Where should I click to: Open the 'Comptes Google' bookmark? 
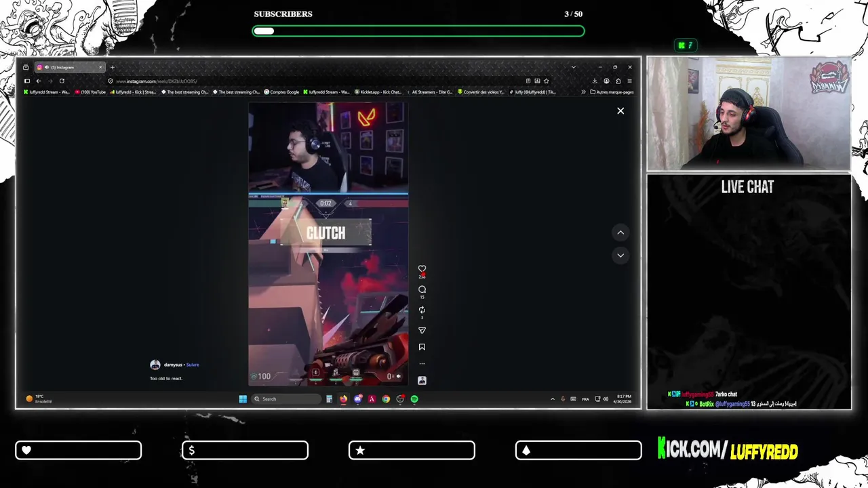coord(281,92)
